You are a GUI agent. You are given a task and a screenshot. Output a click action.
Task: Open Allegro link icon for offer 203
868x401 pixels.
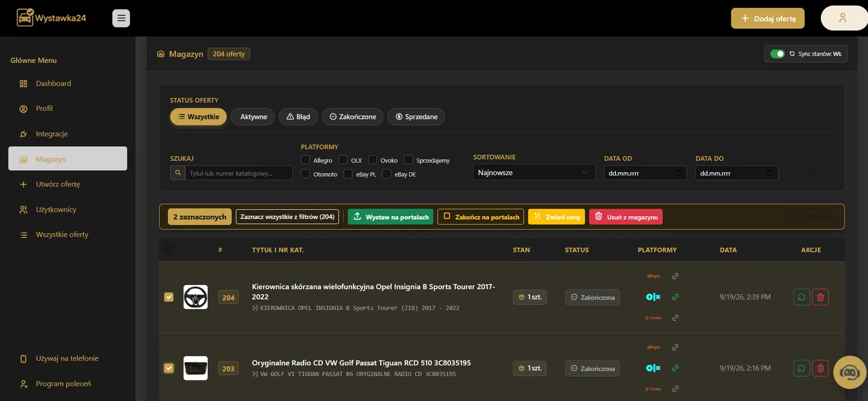[x=675, y=347]
